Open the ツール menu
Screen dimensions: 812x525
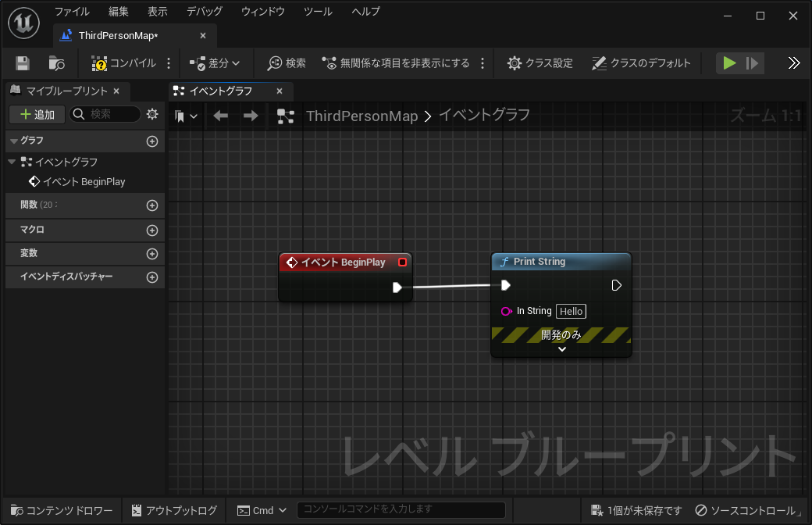click(317, 12)
